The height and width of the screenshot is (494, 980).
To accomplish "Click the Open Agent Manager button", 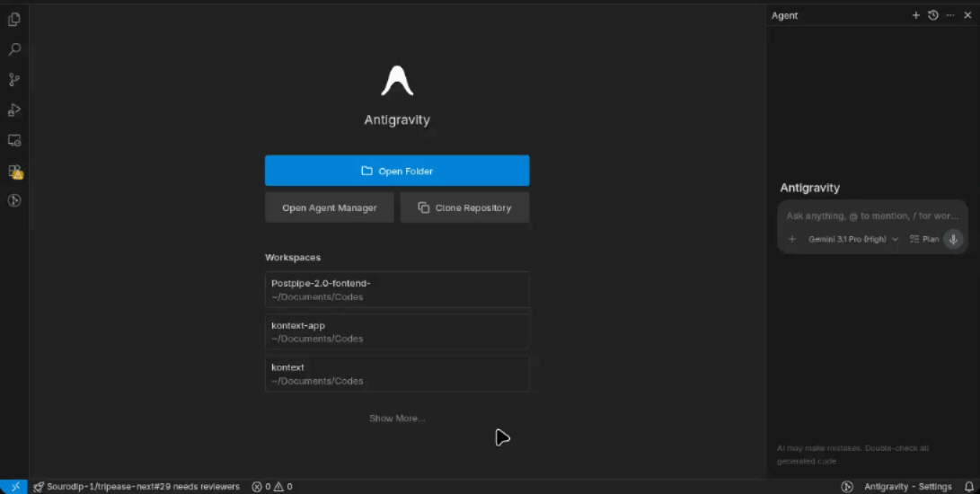I will (330, 207).
